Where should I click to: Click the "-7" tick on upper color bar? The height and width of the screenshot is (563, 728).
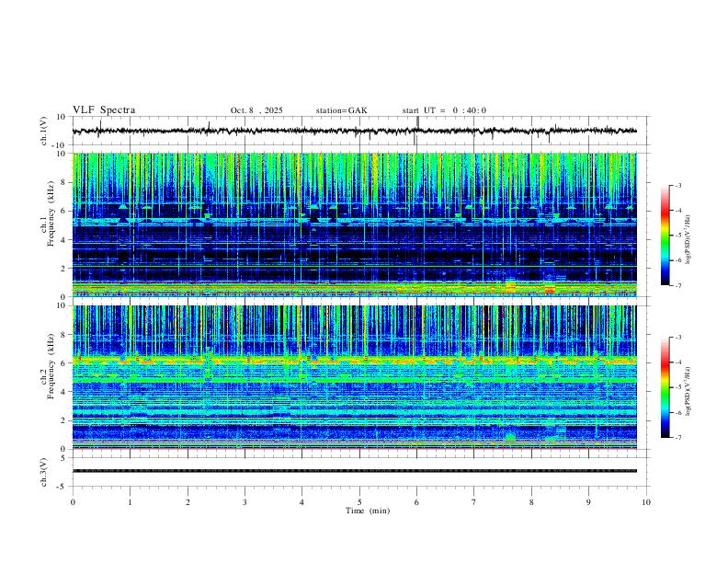click(677, 286)
